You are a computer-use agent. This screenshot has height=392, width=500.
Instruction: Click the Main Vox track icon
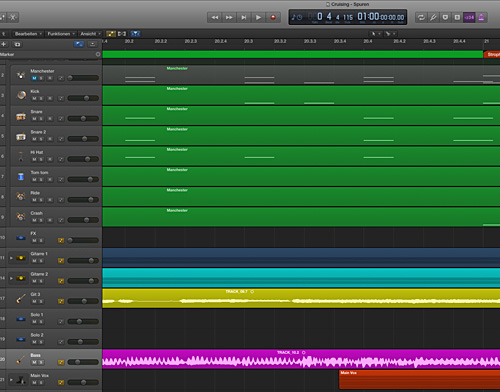coord(21,380)
